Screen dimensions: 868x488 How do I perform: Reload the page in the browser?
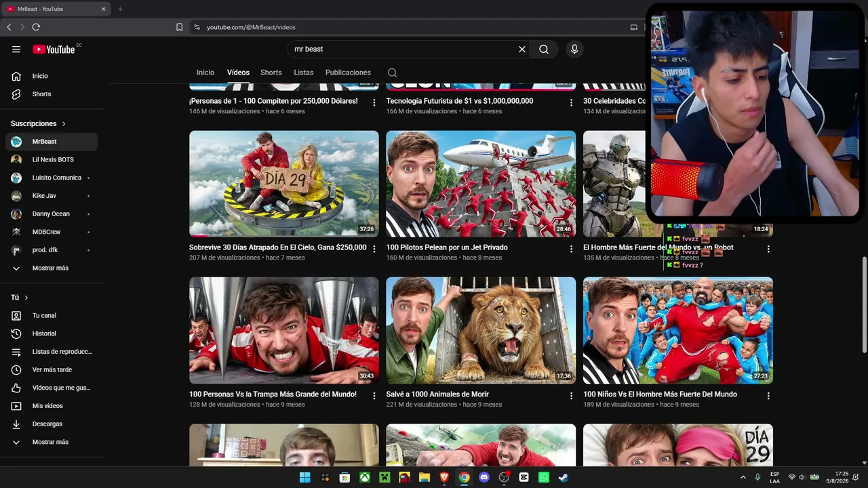coord(36,27)
